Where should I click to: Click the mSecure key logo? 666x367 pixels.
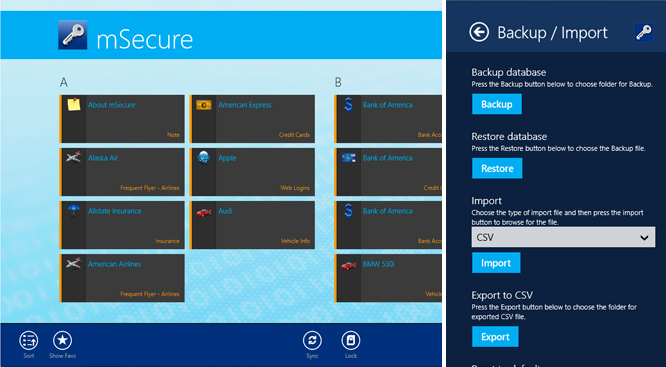73,35
